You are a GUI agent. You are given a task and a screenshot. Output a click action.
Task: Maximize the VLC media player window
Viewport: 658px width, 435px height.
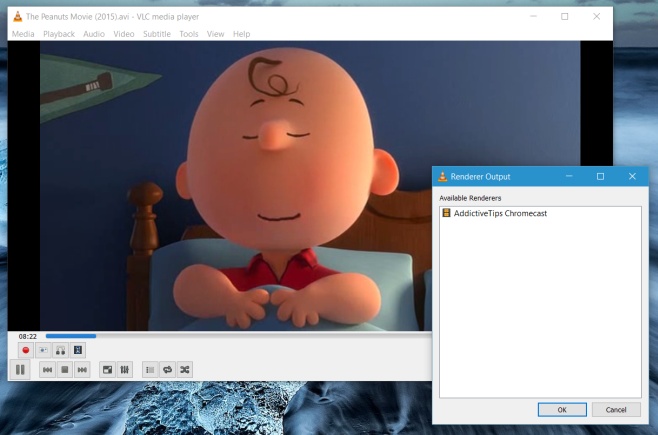pos(564,16)
